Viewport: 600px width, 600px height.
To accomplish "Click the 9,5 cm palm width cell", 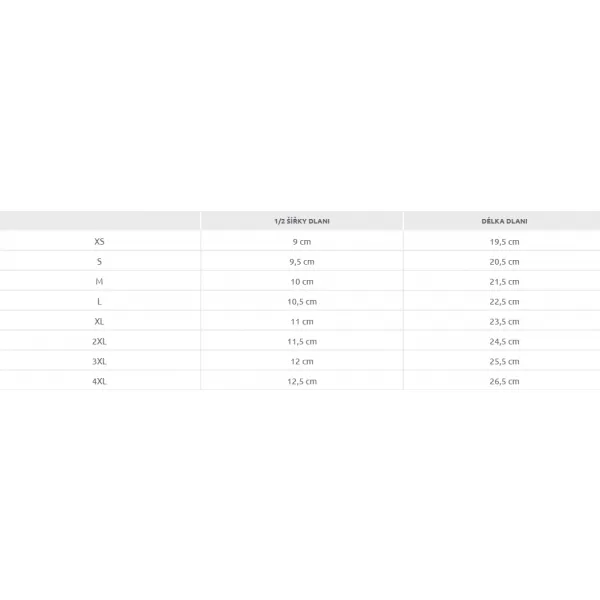I will [x=302, y=262].
